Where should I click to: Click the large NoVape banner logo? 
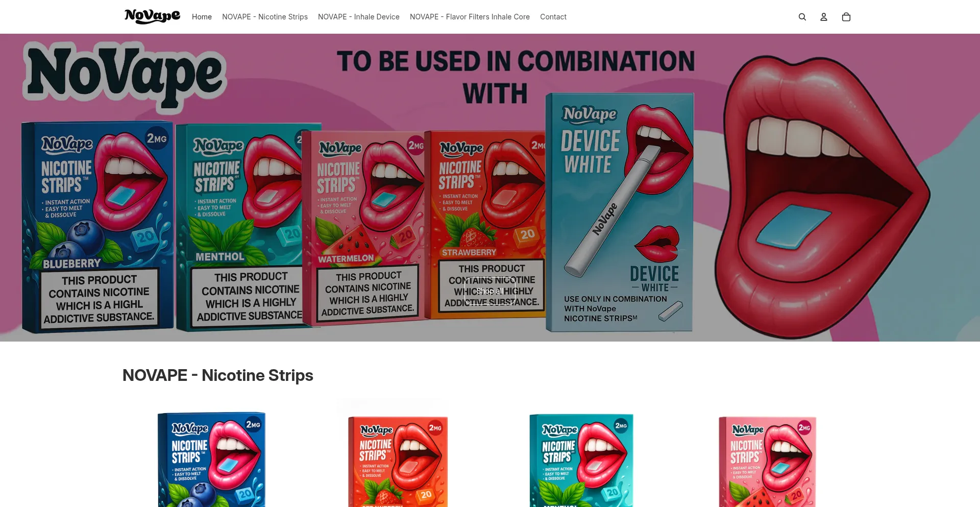click(125, 77)
